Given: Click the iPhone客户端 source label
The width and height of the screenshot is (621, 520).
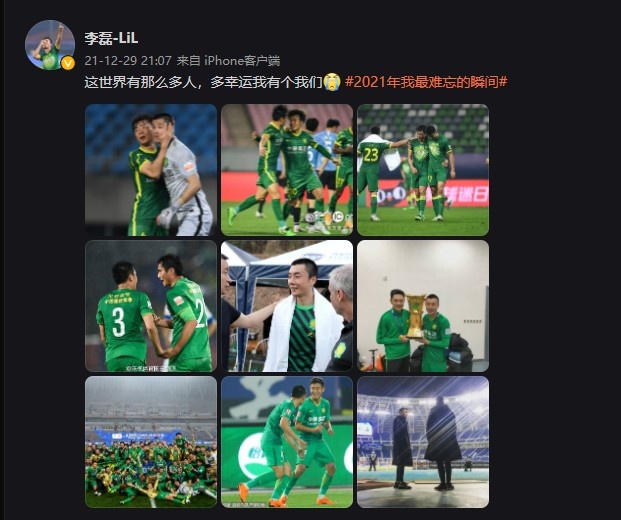Looking at the screenshot, I should (242, 61).
